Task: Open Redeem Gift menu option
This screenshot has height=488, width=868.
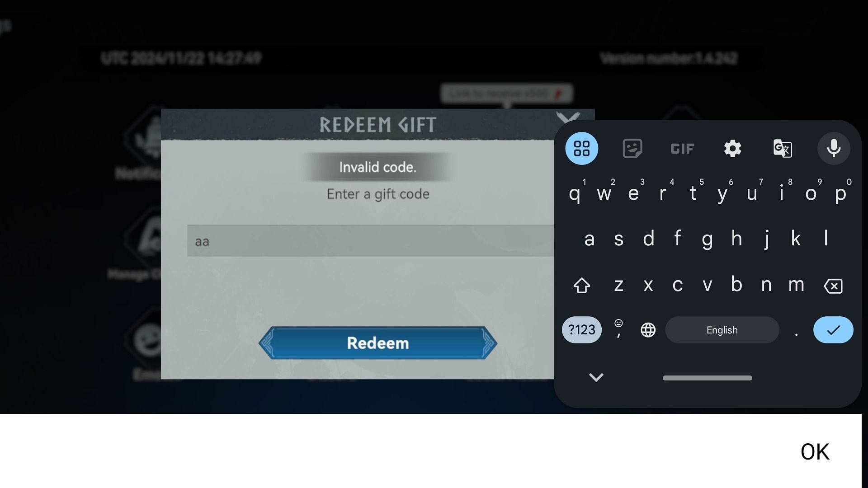Action: (377, 125)
